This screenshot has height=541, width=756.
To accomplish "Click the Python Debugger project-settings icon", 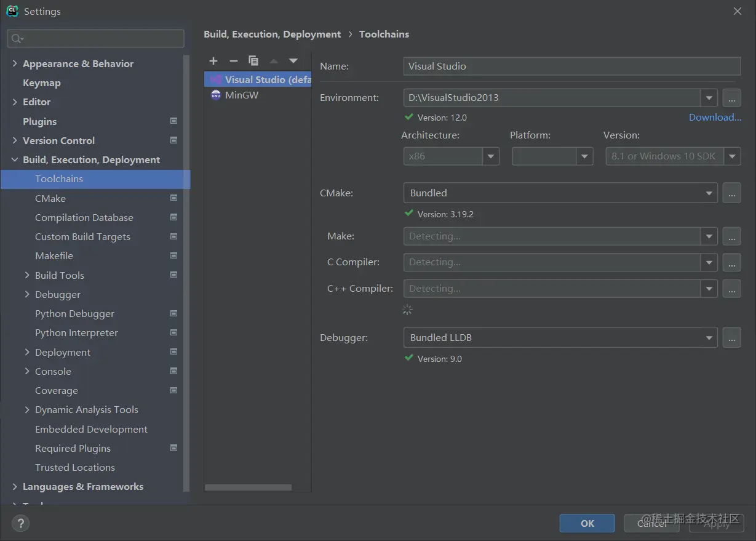I will (x=173, y=313).
